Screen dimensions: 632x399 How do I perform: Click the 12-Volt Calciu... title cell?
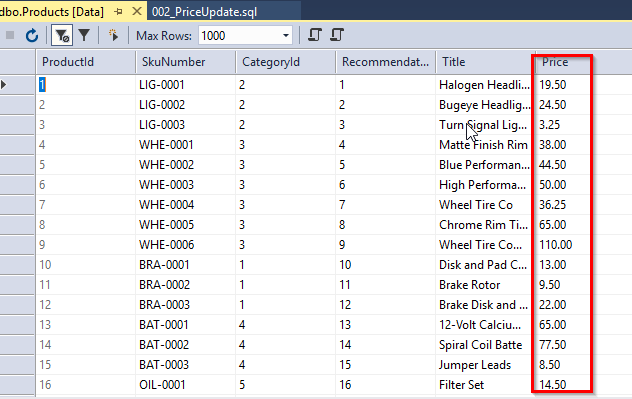click(485, 325)
